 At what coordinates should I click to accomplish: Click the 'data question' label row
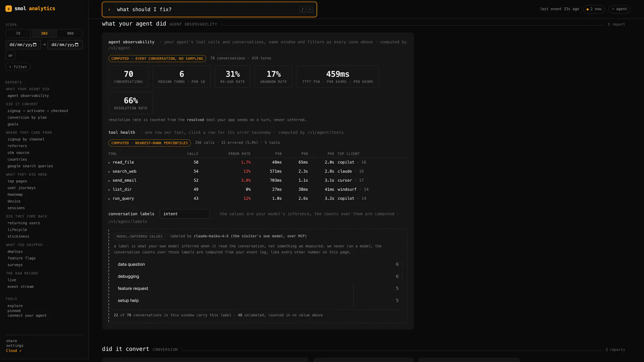(x=258, y=264)
